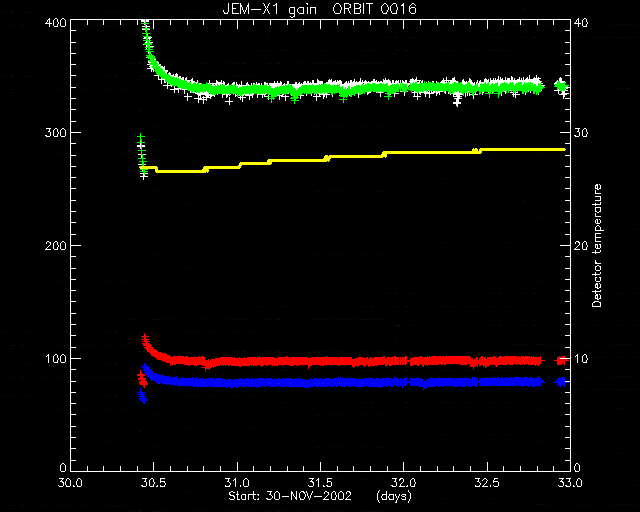This screenshot has width=640, height=512.
Task: Click the x-axis label 33.0
Action: (x=570, y=483)
